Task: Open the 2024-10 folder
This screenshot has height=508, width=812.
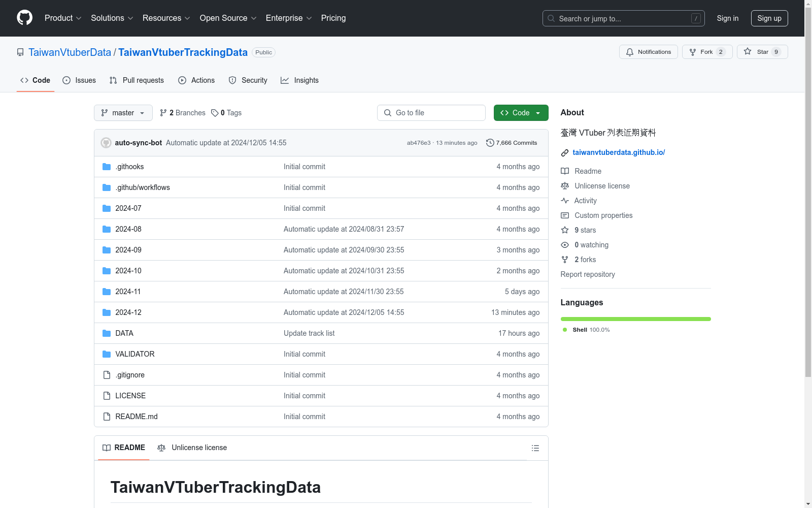Action: 128,271
